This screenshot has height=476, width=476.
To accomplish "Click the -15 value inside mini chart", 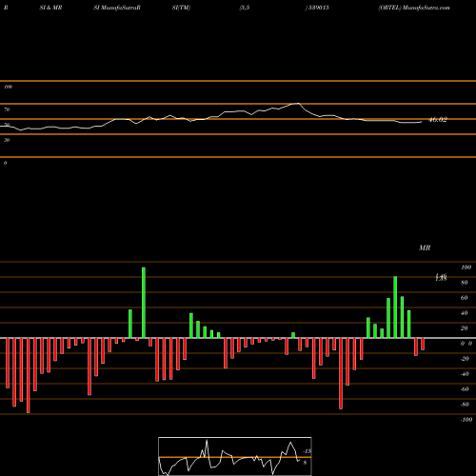I will (x=307, y=451).
